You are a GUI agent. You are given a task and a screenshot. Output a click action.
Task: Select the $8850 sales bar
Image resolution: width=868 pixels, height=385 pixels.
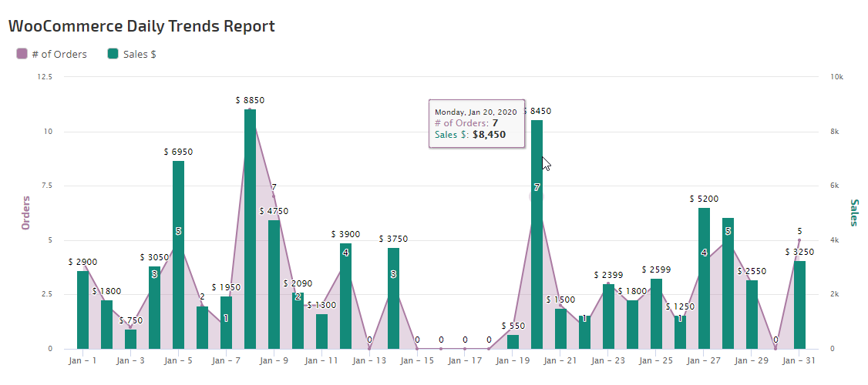(250, 231)
